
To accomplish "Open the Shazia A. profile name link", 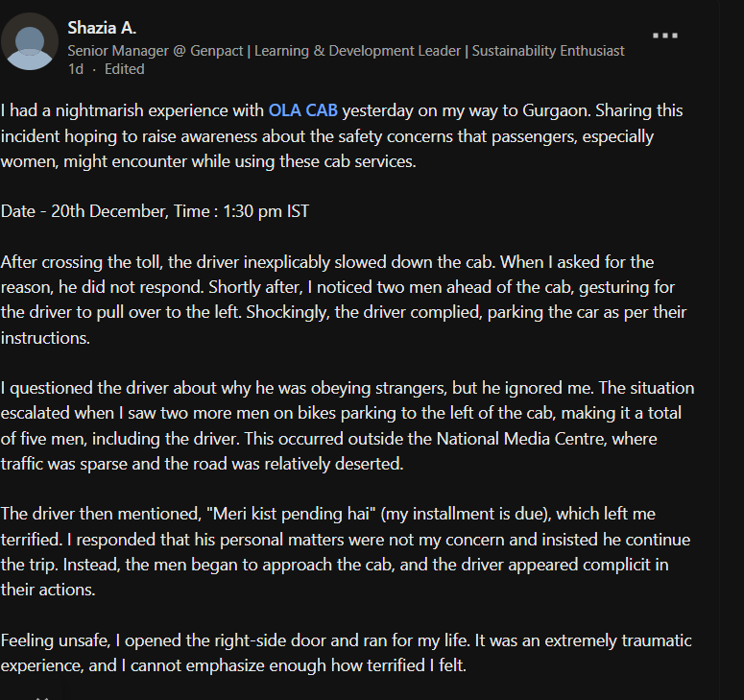I will (102, 28).
